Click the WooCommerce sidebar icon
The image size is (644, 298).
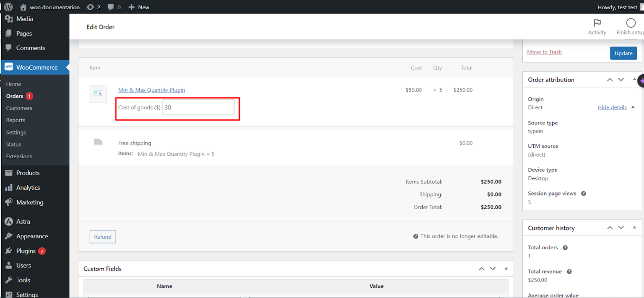point(9,67)
